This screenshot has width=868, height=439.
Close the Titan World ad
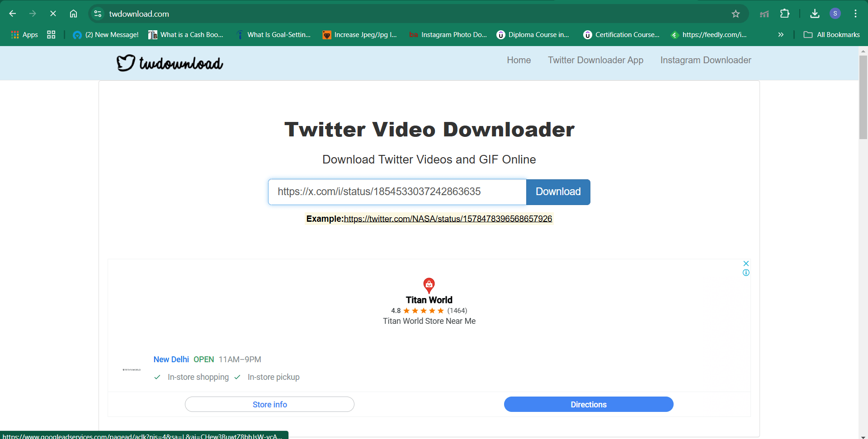tap(746, 263)
